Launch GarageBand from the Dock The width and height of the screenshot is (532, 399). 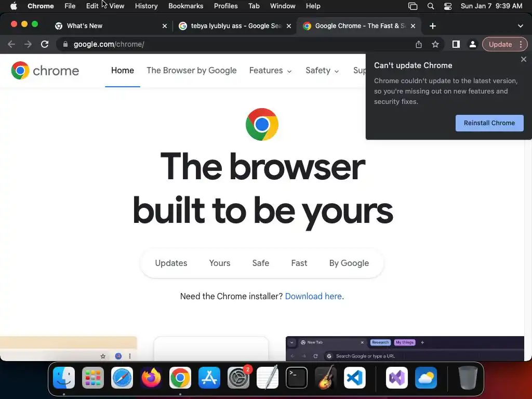pos(326,378)
